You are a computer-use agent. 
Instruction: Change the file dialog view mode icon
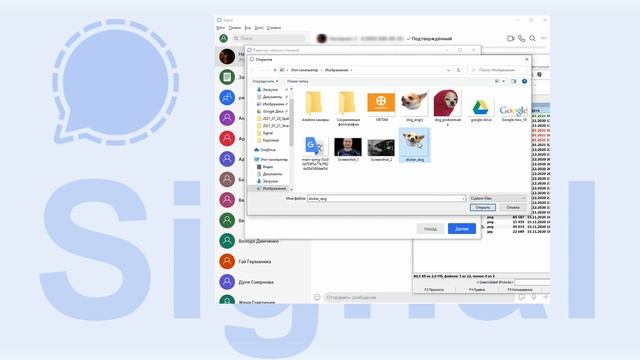pyautogui.click(x=497, y=81)
